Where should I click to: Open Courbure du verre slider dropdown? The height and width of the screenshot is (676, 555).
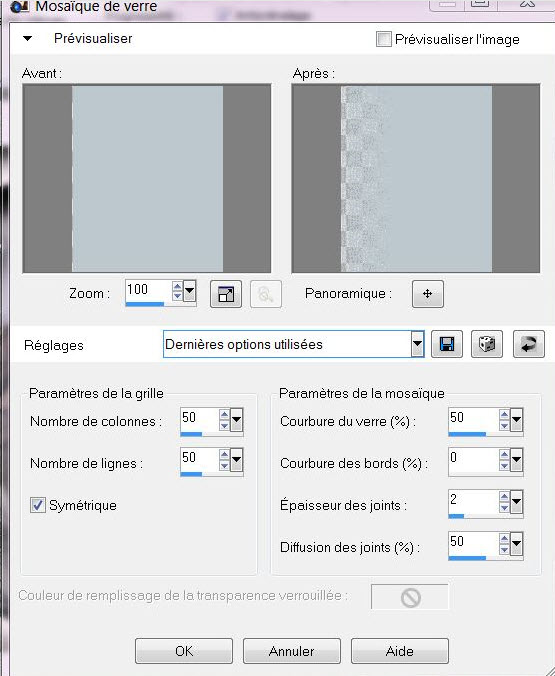[x=517, y=419]
